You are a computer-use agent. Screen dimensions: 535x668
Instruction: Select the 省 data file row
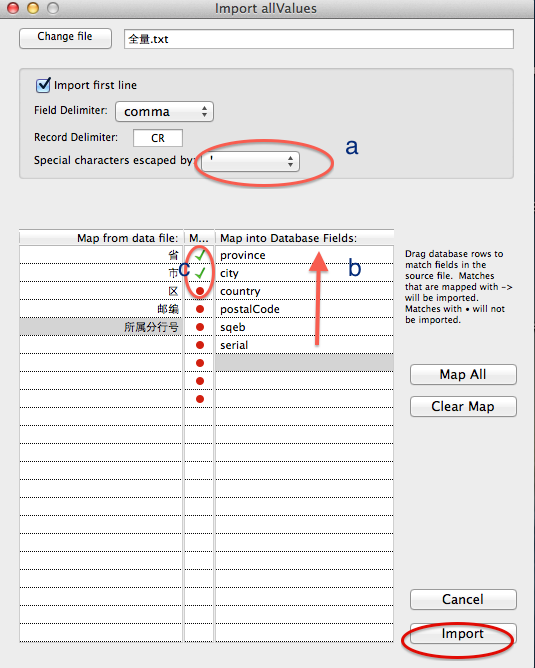point(101,255)
